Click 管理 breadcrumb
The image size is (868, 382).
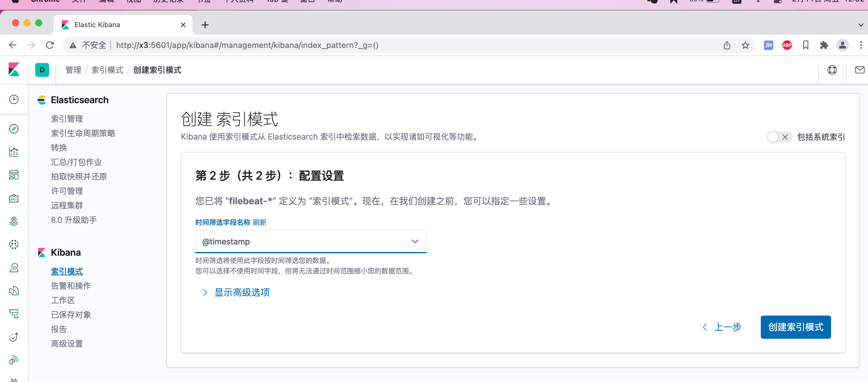click(73, 70)
